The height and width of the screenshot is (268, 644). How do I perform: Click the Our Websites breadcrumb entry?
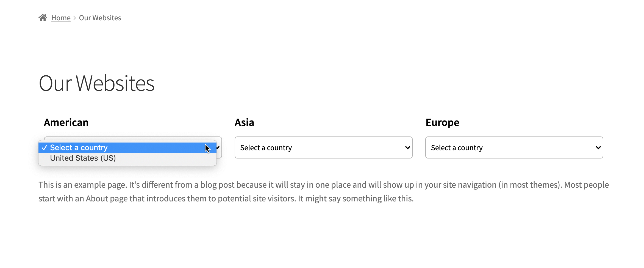pyautogui.click(x=100, y=18)
